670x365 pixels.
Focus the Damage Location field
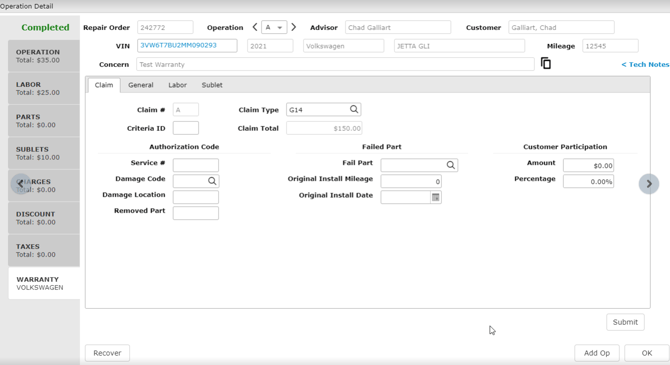[196, 197]
